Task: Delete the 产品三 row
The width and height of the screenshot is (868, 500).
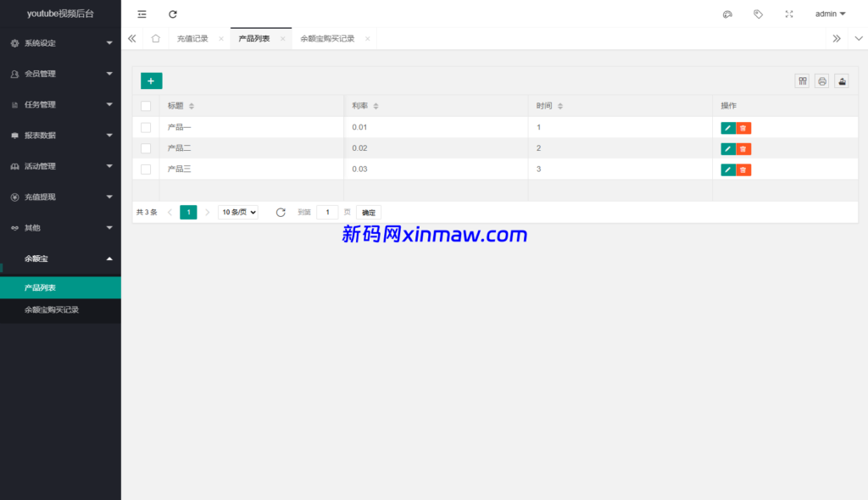Action: click(x=743, y=170)
